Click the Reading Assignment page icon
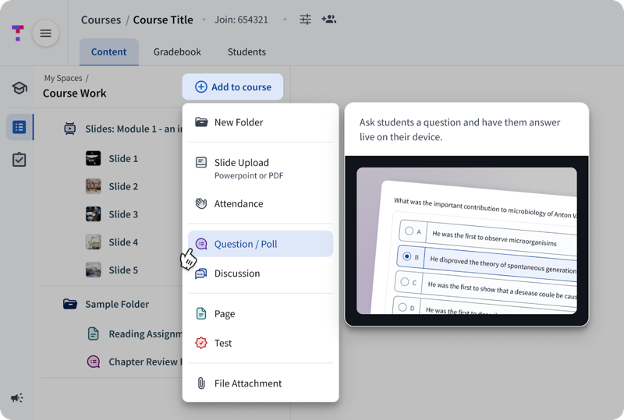The image size is (624, 420). [93, 334]
